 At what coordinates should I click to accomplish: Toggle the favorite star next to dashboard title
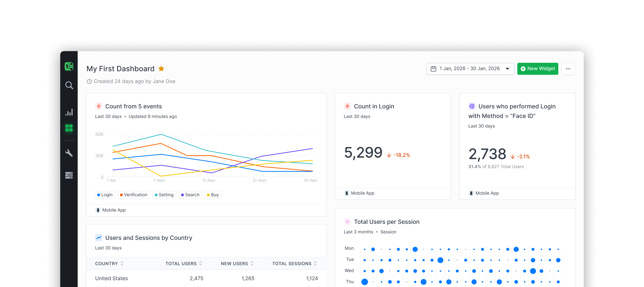[x=161, y=69]
